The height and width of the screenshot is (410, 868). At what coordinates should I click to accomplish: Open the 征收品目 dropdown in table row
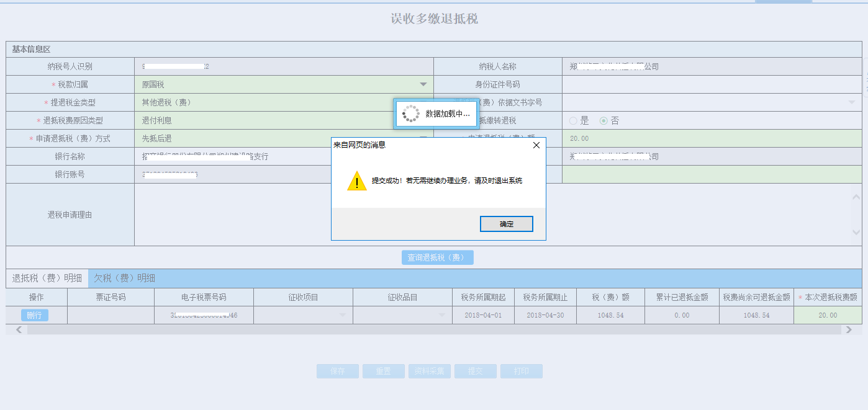coord(441,315)
